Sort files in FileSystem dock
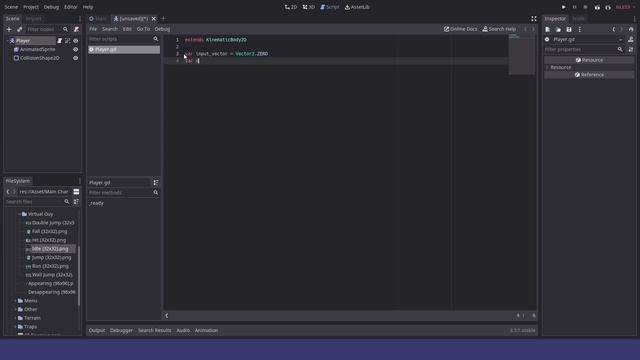The image size is (640, 360). point(76,202)
